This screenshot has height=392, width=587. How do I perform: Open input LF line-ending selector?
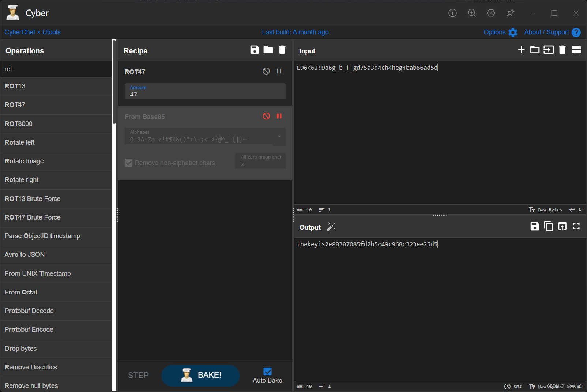point(576,210)
